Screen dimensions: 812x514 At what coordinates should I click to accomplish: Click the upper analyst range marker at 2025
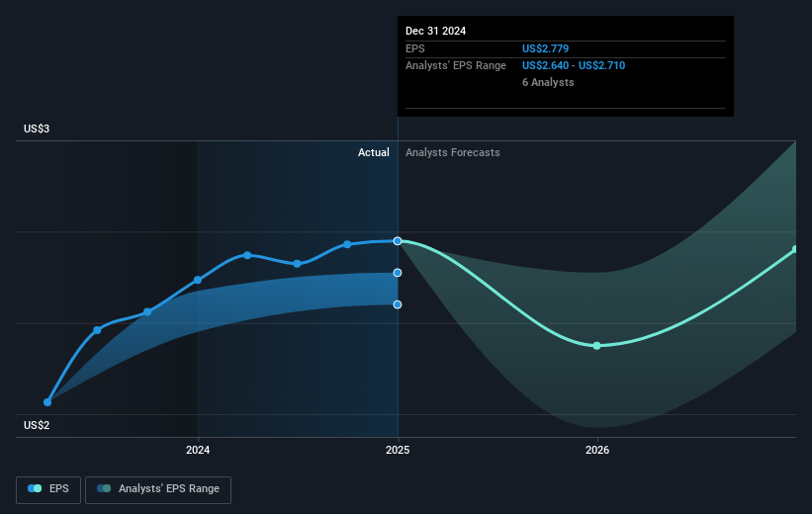(x=398, y=273)
